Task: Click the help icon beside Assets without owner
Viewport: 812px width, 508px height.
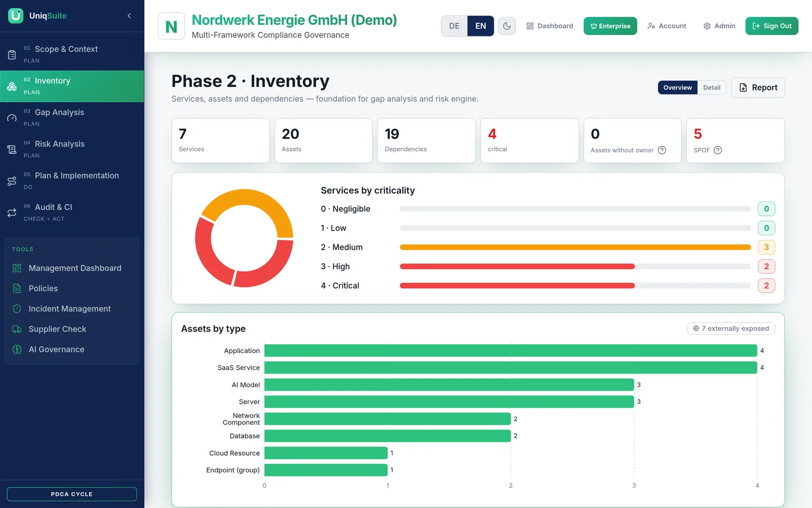Action: pos(662,150)
